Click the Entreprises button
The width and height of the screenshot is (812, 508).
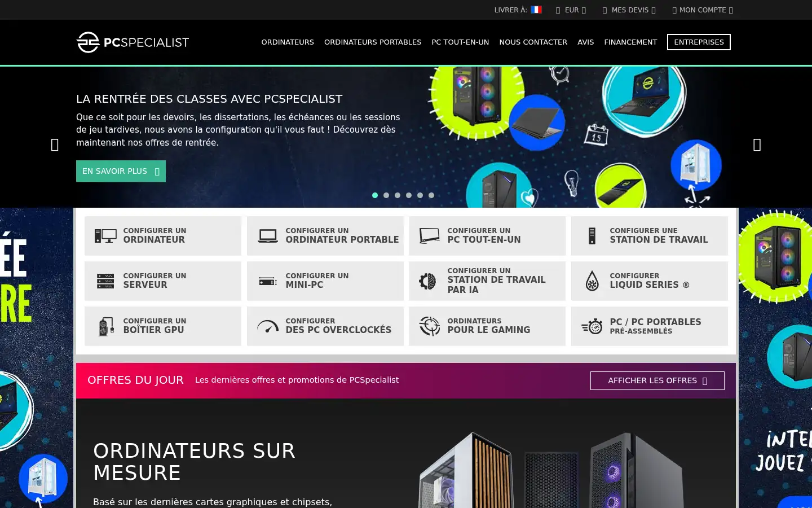[699, 42]
